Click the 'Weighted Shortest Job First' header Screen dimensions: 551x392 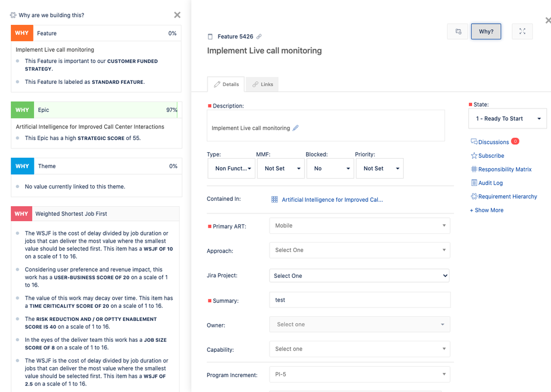tap(95, 213)
